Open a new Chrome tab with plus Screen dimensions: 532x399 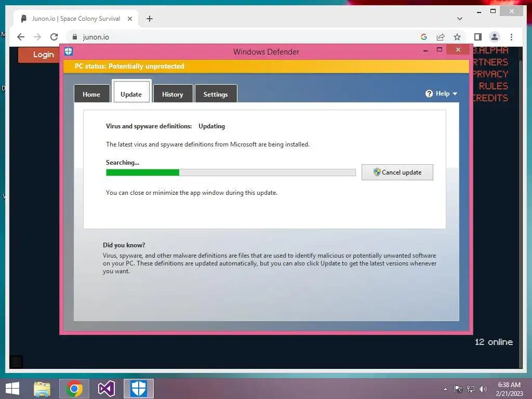tap(150, 19)
